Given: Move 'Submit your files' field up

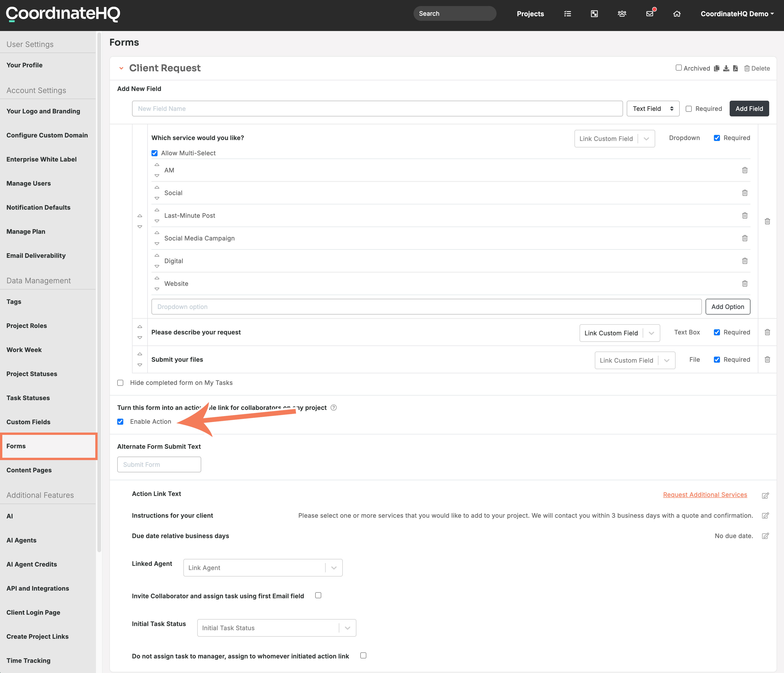Looking at the screenshot, I should 140,354.
